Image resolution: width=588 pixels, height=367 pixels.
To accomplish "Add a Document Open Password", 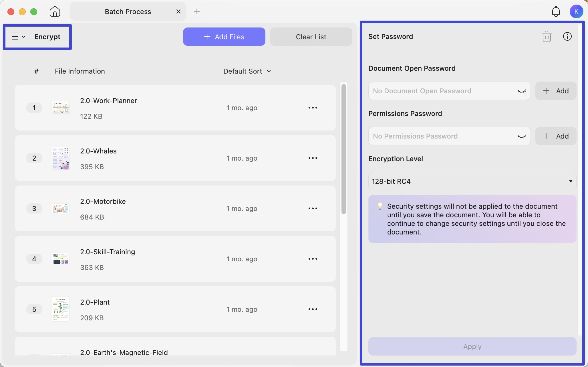I will click(x=556, y=91).
